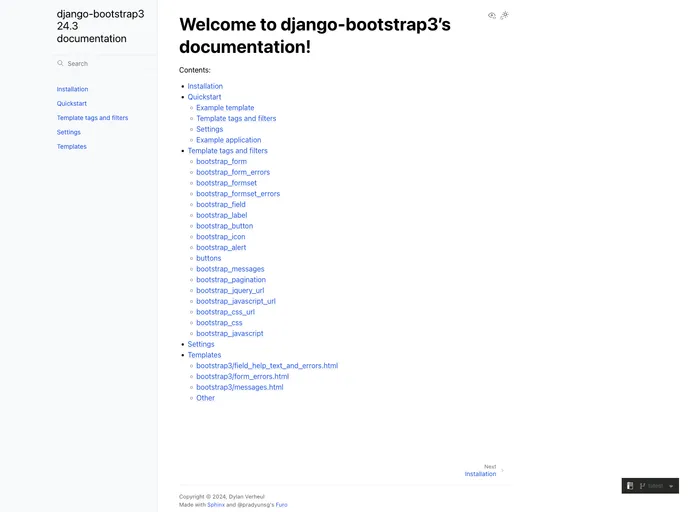Open Installation link in Contents list

click(x=205, y=86)
